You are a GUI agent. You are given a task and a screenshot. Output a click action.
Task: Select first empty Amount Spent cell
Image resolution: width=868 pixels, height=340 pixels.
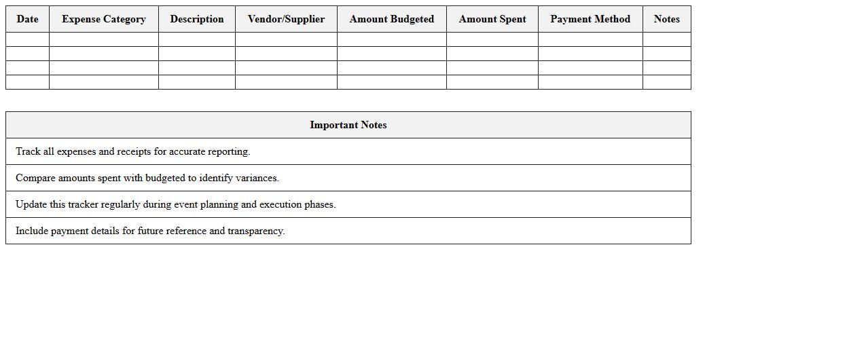[x=492, y=39]
